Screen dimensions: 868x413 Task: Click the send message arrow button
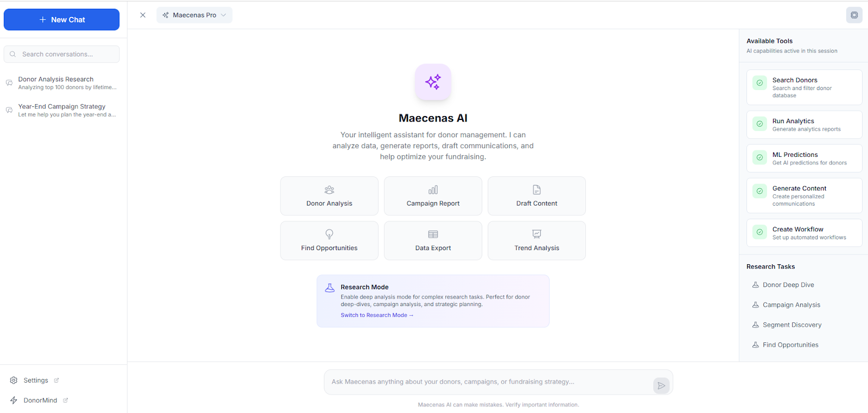tap(661, 386)
